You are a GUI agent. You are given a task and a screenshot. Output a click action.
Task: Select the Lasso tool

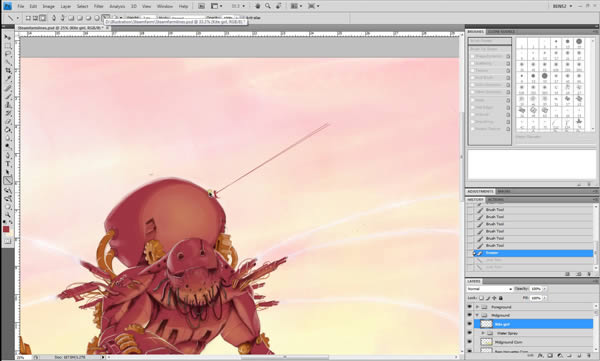pyautogui.click(x=7, y=54)
